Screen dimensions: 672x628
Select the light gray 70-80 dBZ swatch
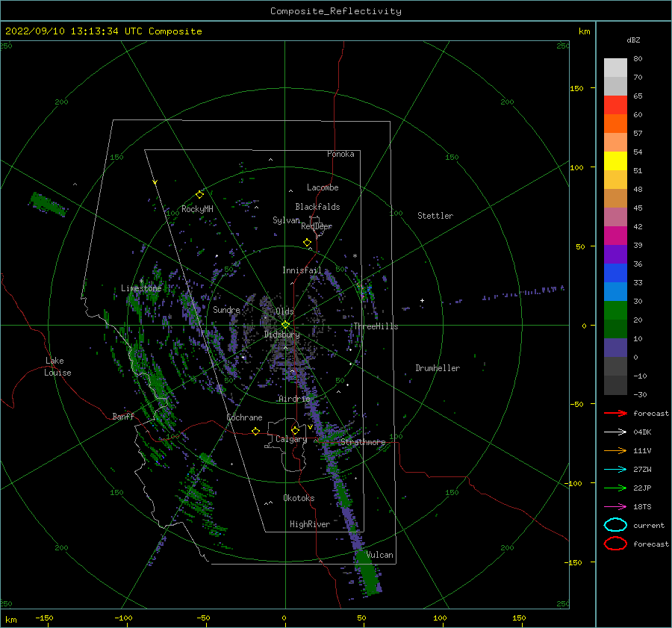(615, 68)
